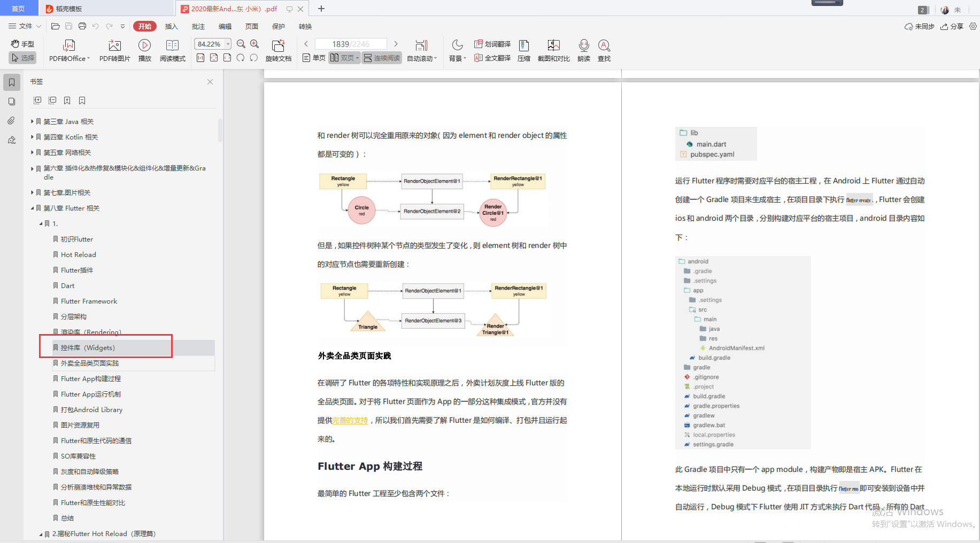Switch to 首页 home tab
Screen dimensions: 980x543
(19, 9)
